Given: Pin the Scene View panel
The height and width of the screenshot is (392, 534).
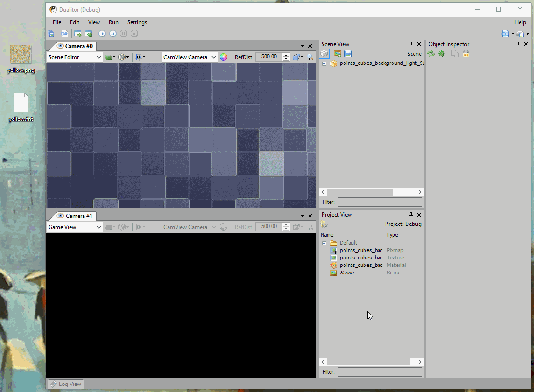Looking at the screenshot, I should (x=411, y=44).
